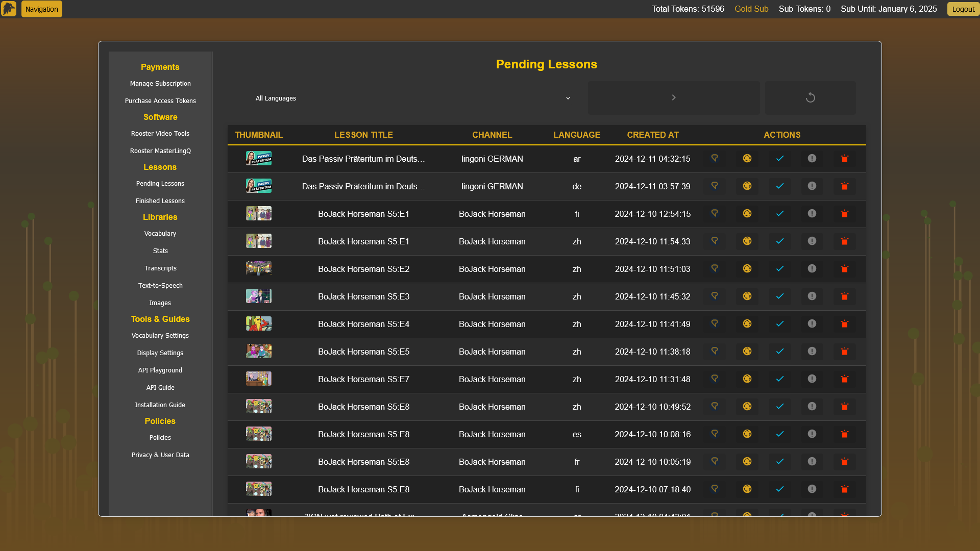Image resolution: width=980 pixels, height=551 pixels.
Task: Go to API Playground
Action: coord(160,370)
